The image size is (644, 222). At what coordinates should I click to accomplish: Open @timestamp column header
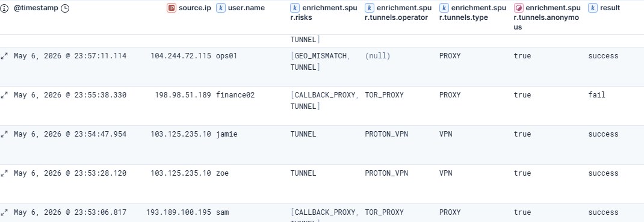coord(36,8)
